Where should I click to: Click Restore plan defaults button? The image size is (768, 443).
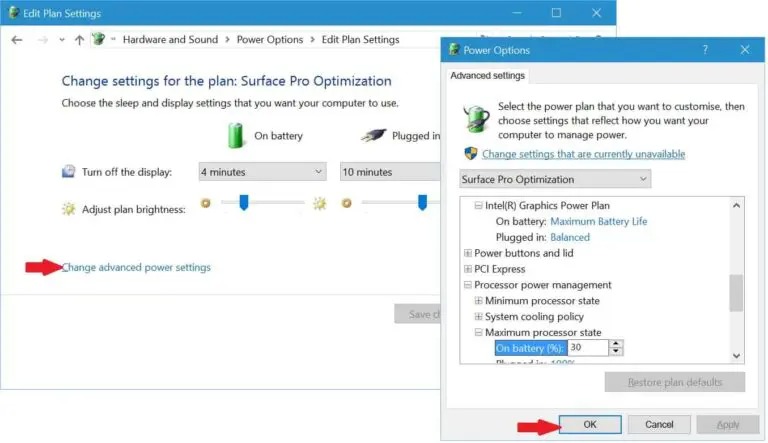click(x=675, y=382)
